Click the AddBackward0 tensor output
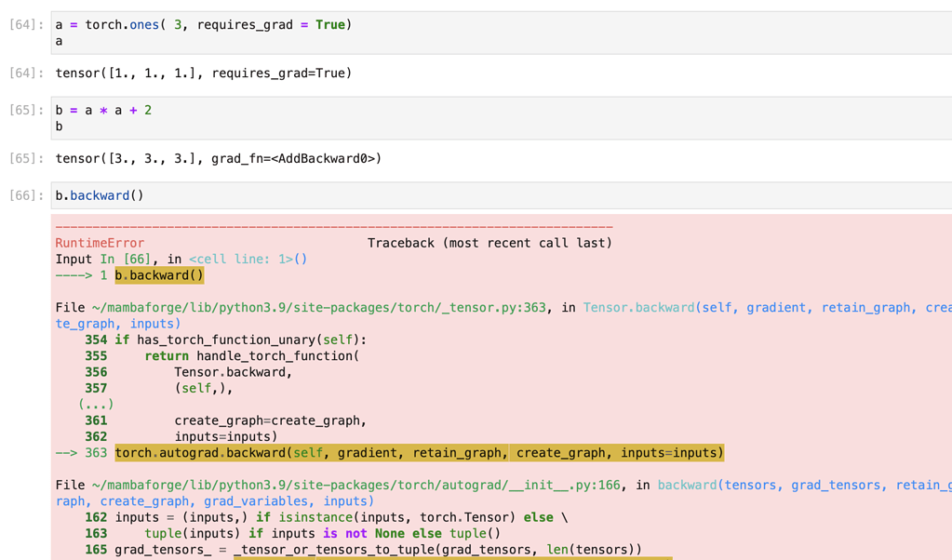 coord(218,159)
